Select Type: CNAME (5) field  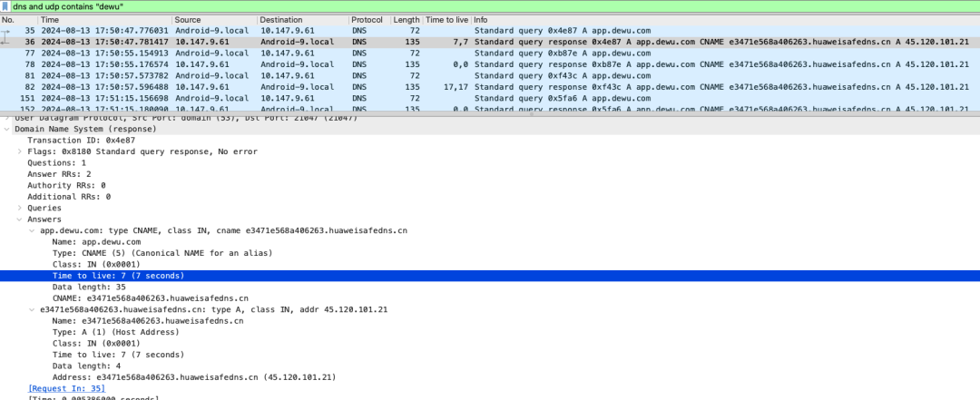(x=162, y=252)
